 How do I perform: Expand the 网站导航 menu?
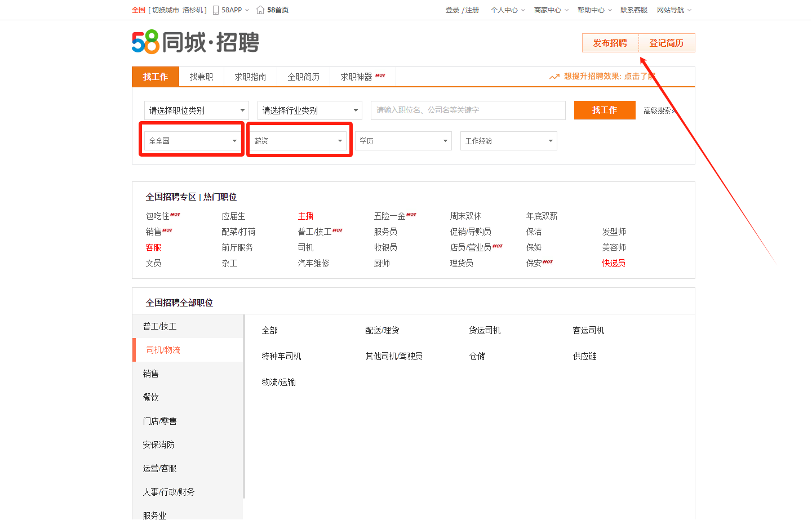coord(671,10)
